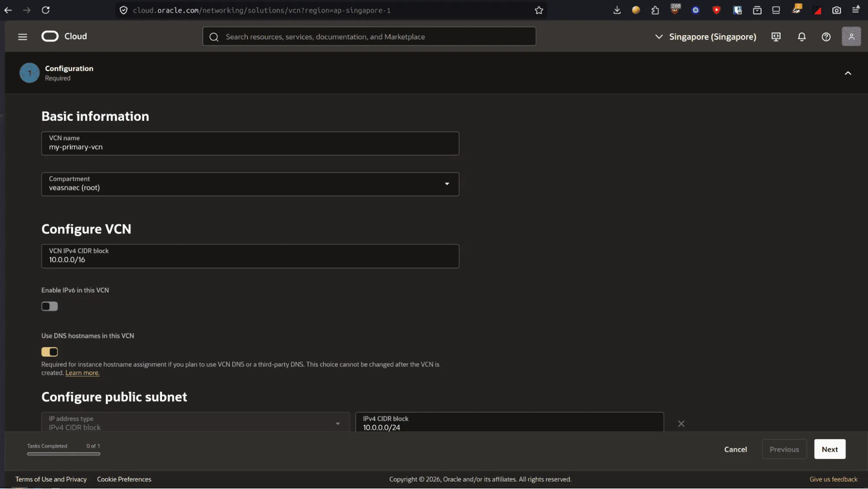Go back with the browser back arrow
This screenshot has height=489, width=868.
coord(8,10)
